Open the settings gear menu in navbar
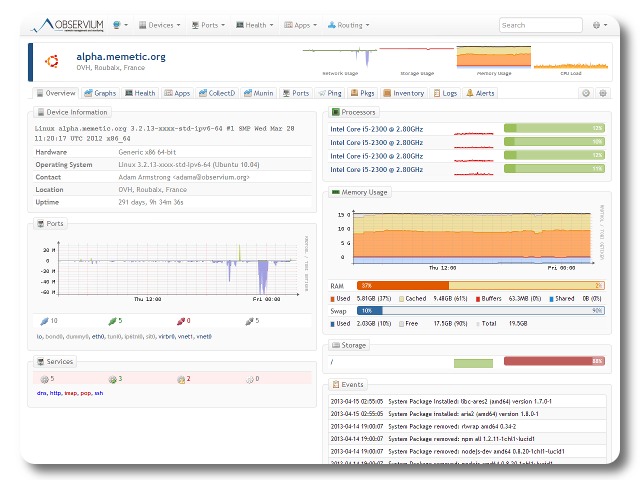 (600, 25)
